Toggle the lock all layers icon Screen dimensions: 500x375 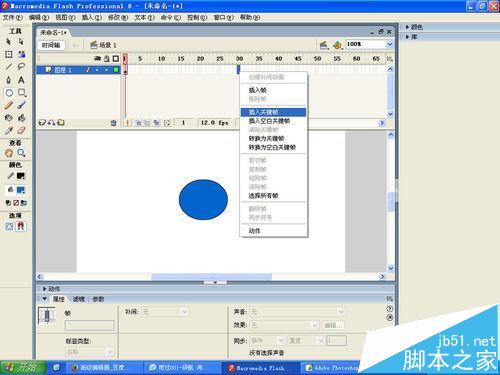coord(107,59)
